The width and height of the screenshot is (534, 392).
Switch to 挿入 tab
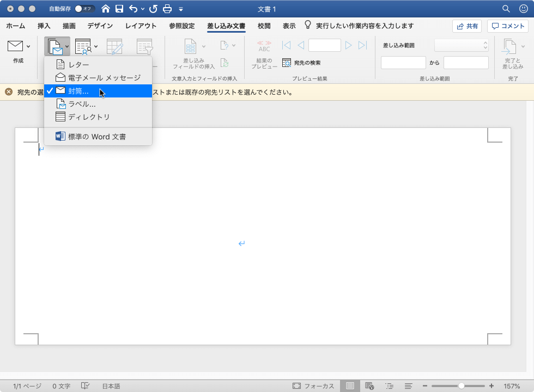[x=44, y=26]
